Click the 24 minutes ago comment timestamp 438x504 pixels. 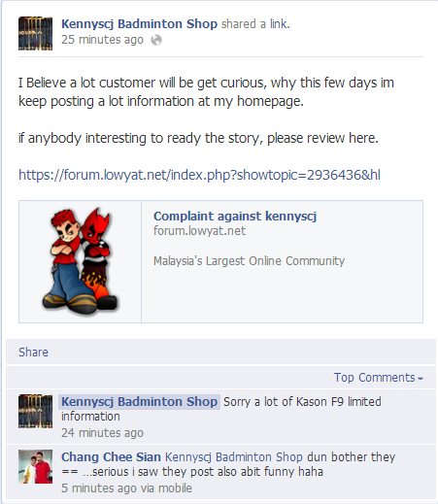tap(102, 433)
